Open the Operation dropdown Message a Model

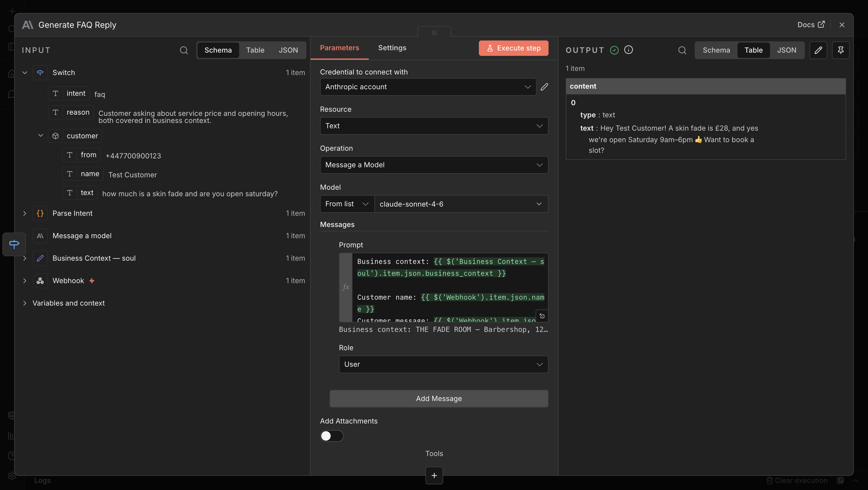click(x=434, y=165)
